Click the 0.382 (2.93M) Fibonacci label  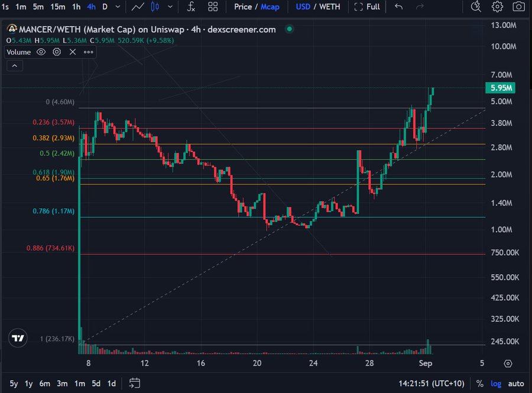(x=53, y=138)
